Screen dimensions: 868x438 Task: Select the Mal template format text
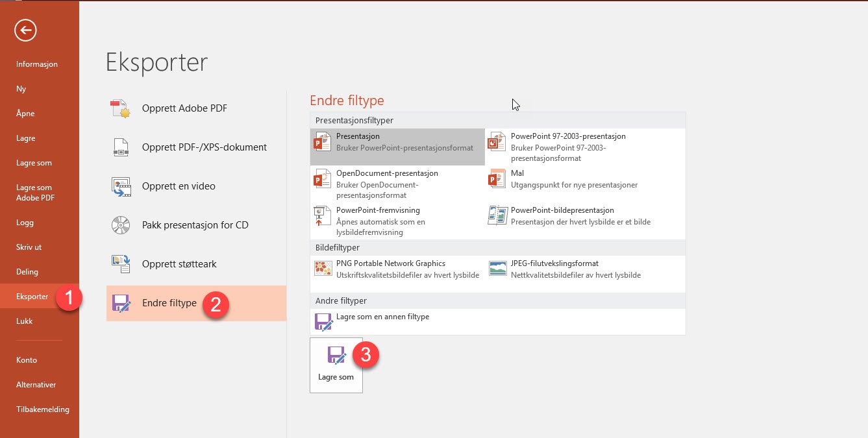click(517, 173)
